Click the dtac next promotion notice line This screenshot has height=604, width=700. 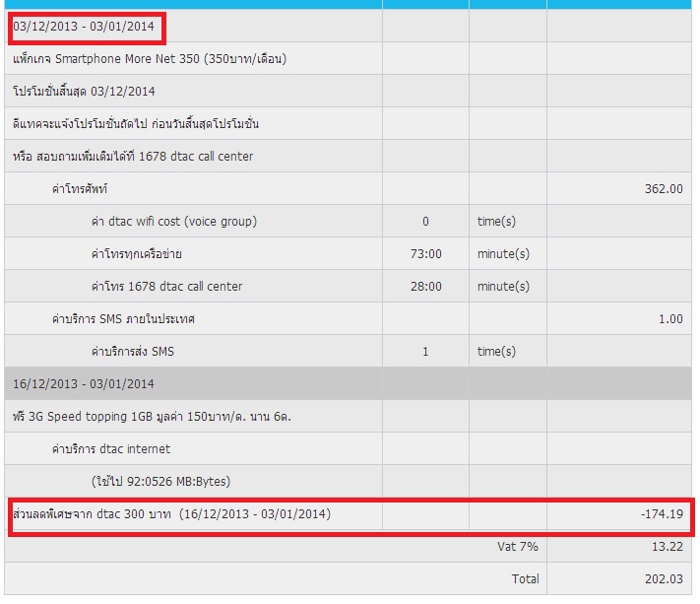136,124
